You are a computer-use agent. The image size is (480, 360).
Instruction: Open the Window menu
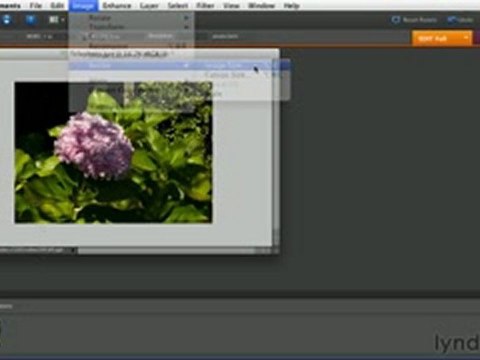(x=261, y=5)
